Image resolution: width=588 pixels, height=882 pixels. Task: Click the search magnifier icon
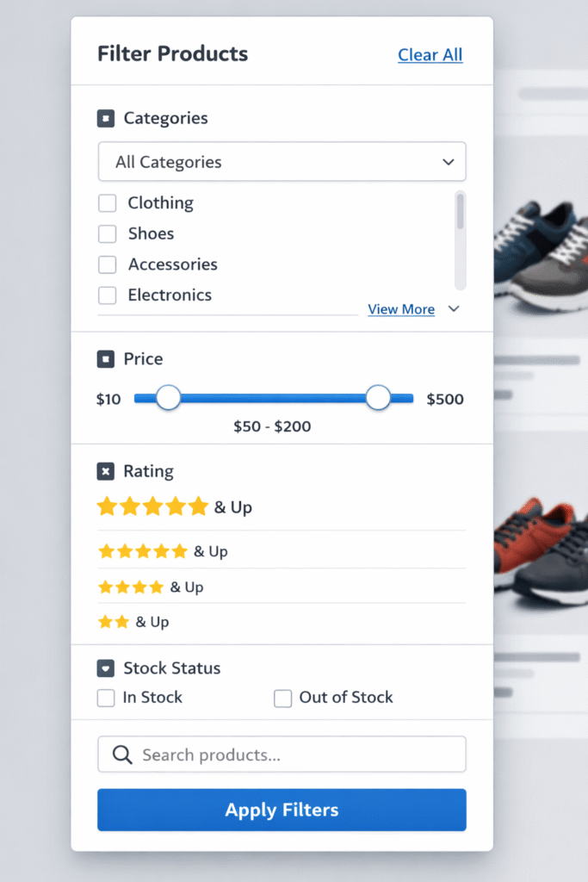click(x=122, y=755)
